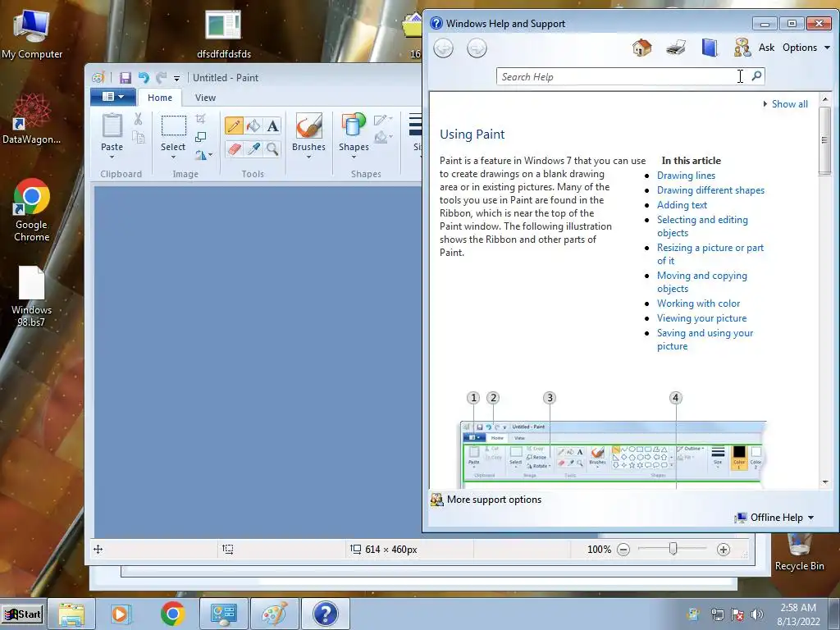The width and height of the screenshot is (840, 630).
Task: Open the Adding text link
Action: pos(682,204)
